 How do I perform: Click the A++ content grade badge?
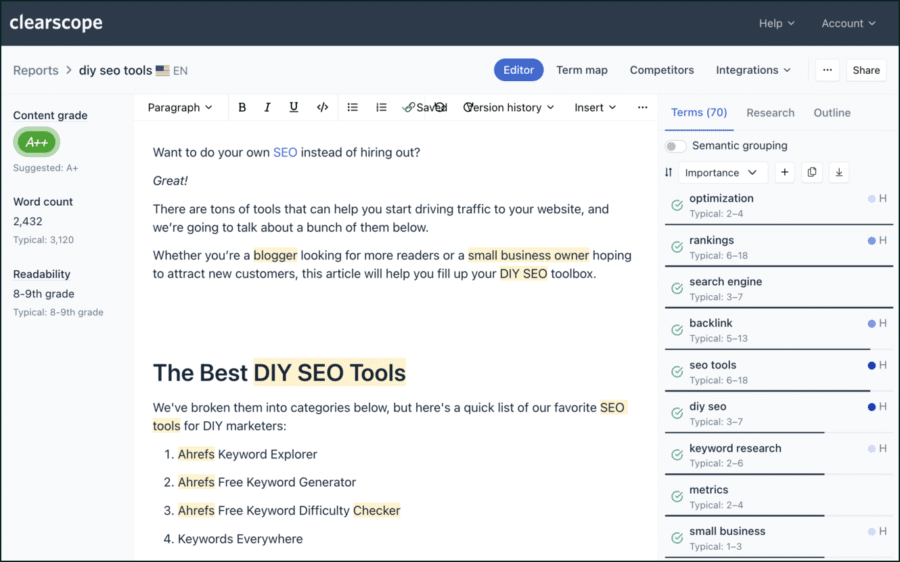click(37, 142)
